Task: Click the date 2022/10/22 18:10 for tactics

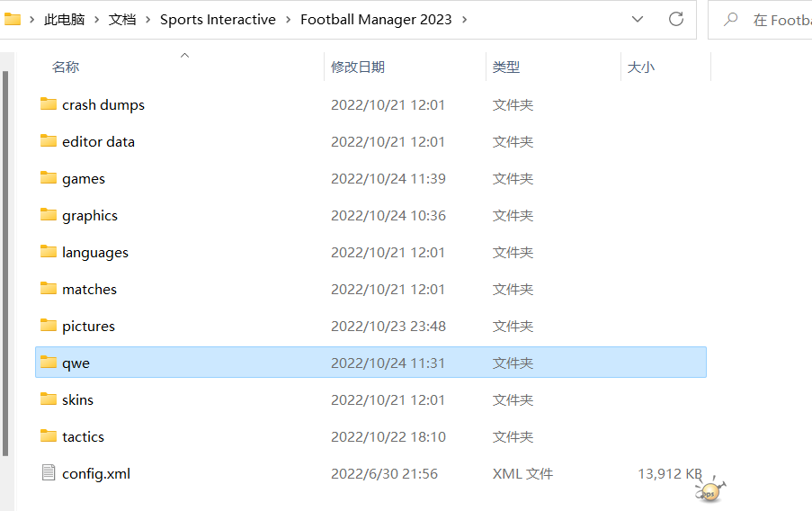Action: click(x=388, y=437)
